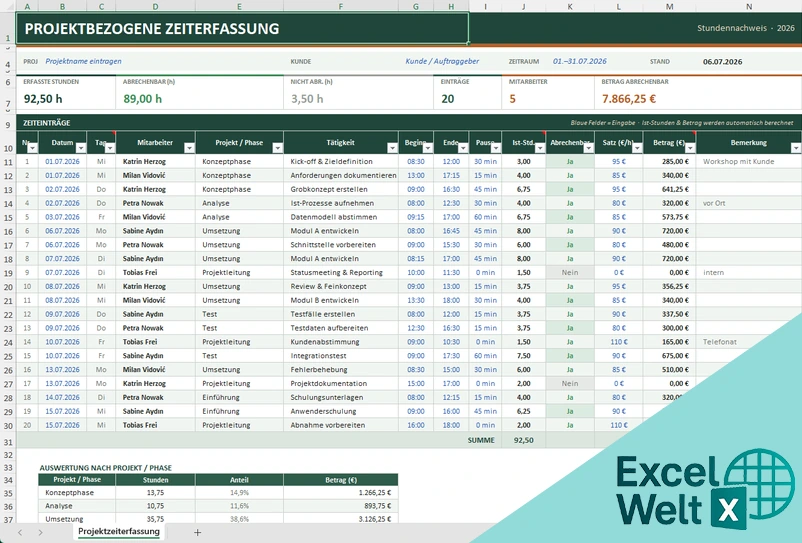Screen dimensions: 802x543
Task: Open the Pause column filter dropdown
Action: click(x=496, y=148)
